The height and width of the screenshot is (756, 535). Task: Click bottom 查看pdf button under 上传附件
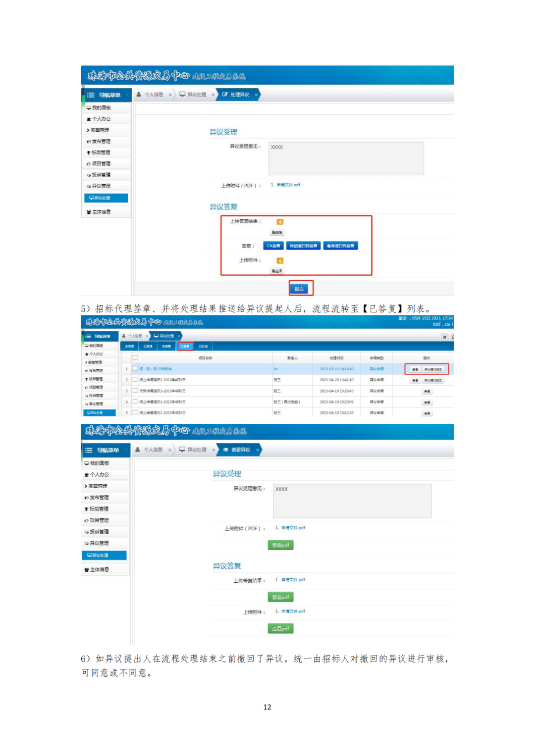click(x=280, y=629)
